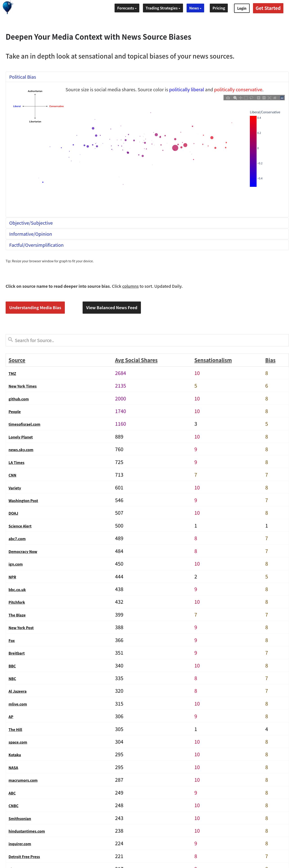Click the autoscale icon on chart
The height and width of the screenshot is (868, 289).
click(269, 98)
